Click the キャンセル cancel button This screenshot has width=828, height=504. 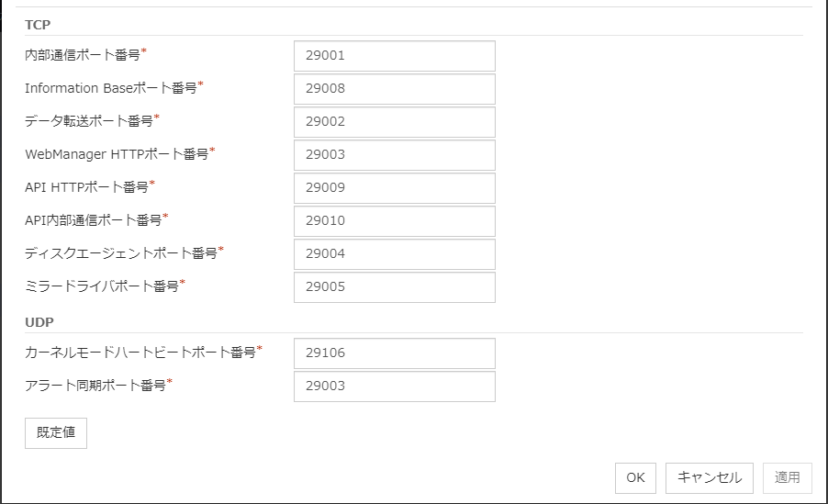(x=709, y=477)
